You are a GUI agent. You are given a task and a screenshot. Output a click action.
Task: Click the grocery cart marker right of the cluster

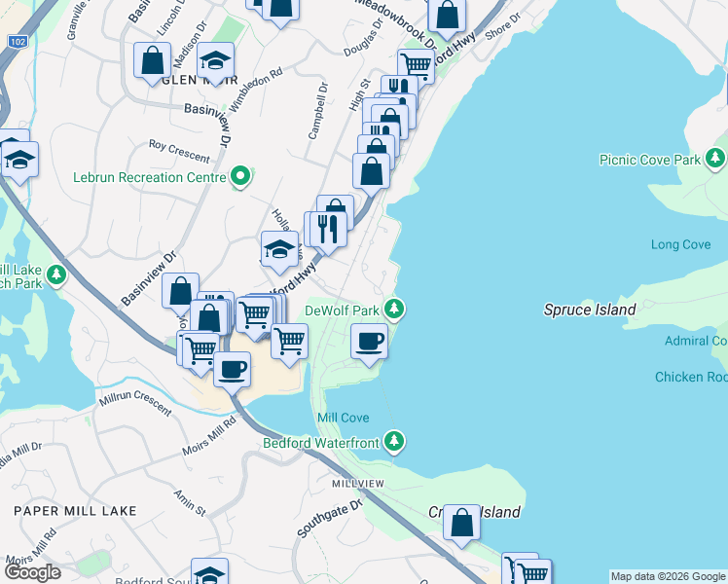click(289, 345)
